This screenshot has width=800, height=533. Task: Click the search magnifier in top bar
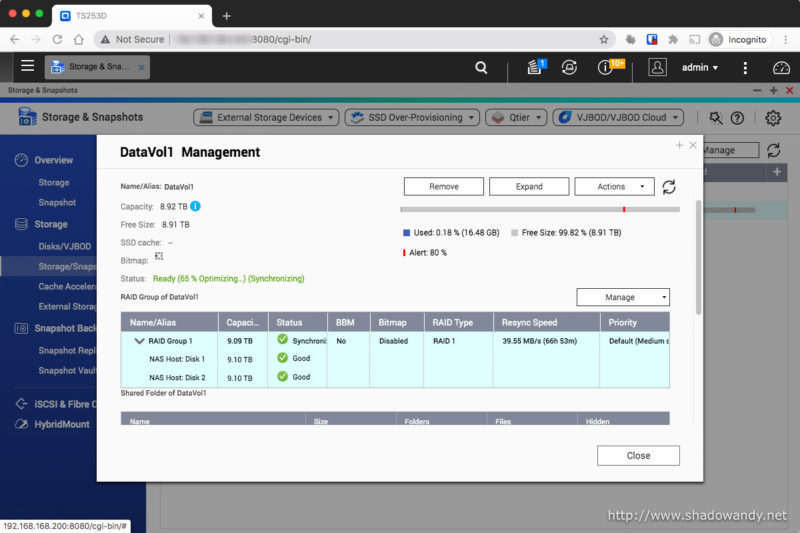[x=481, y=68]
